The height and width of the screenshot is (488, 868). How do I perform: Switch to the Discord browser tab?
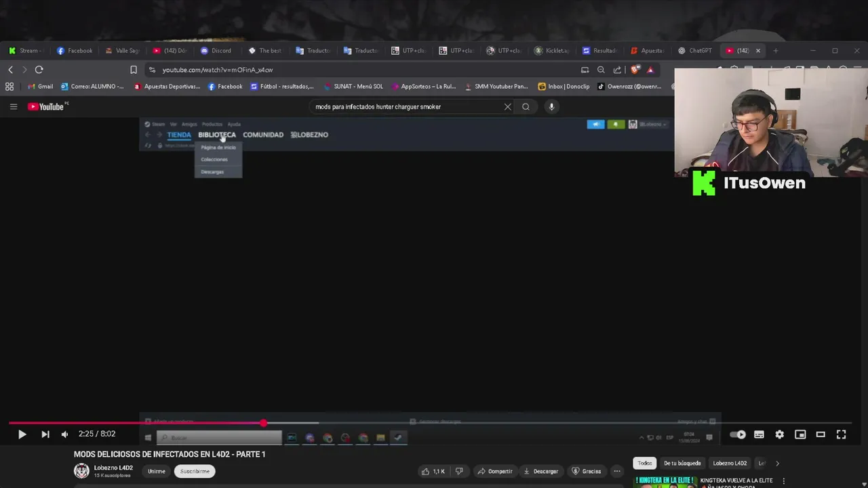tap(217, 51)
